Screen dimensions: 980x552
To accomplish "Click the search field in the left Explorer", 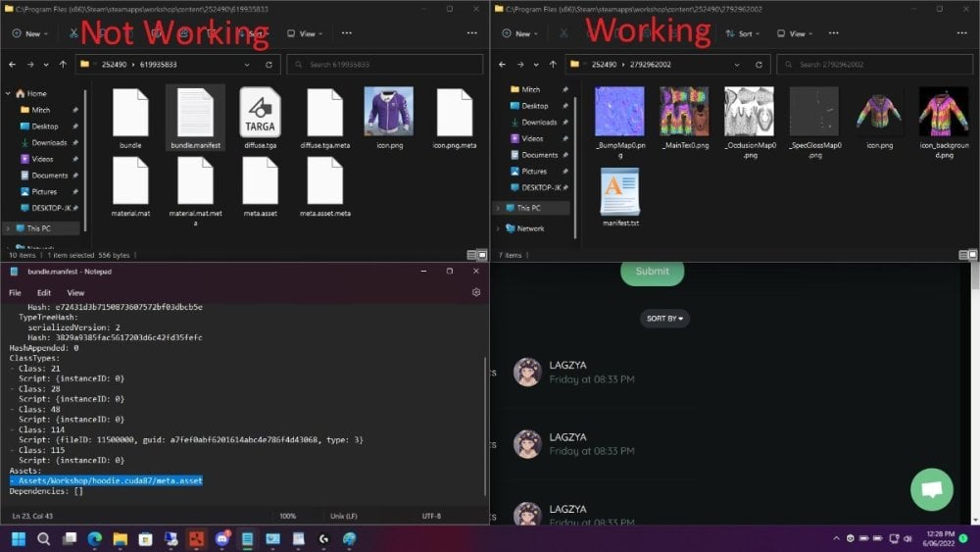I will [386, 65].
